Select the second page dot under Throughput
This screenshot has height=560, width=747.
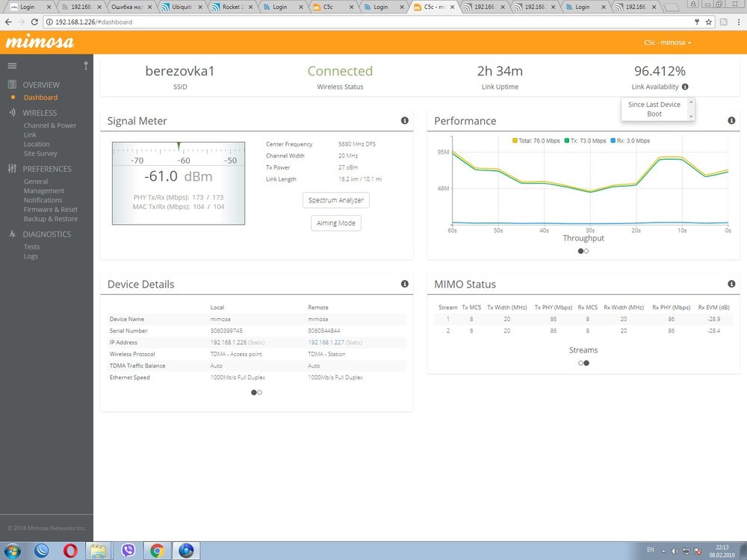(x=586, y=251)
